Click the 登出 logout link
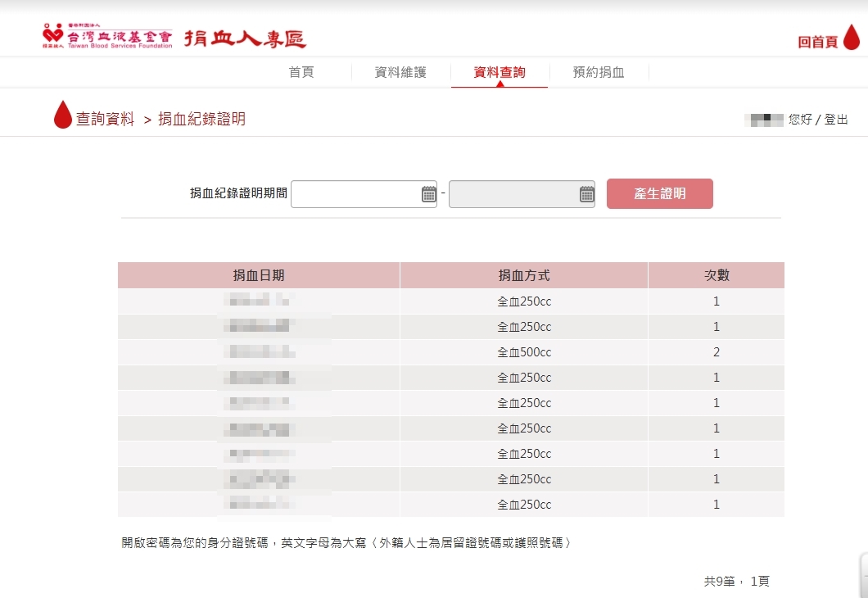 pyautogui.click(x=836, y=120)
